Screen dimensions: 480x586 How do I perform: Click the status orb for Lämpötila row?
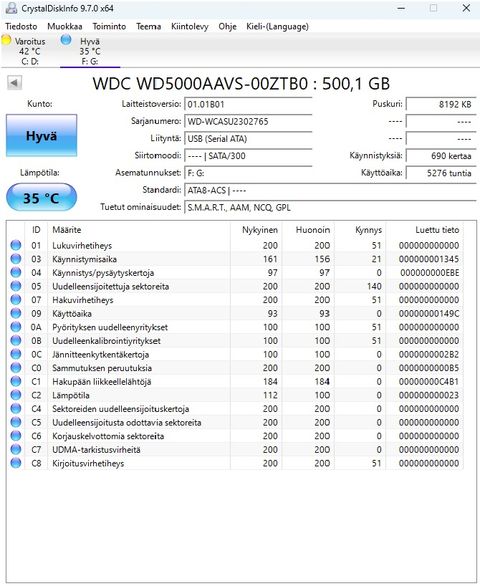click(16, 395)
